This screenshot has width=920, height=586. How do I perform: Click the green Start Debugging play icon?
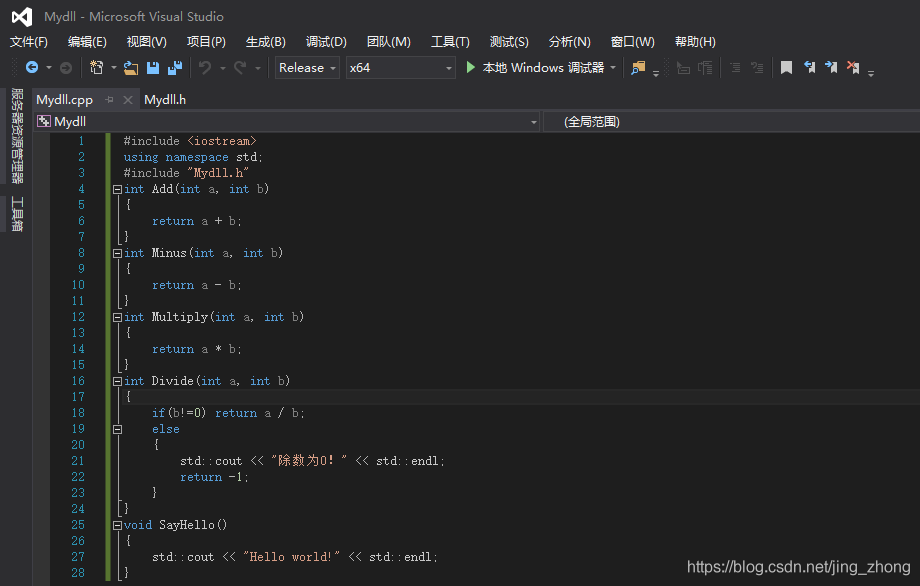[471, 67]
